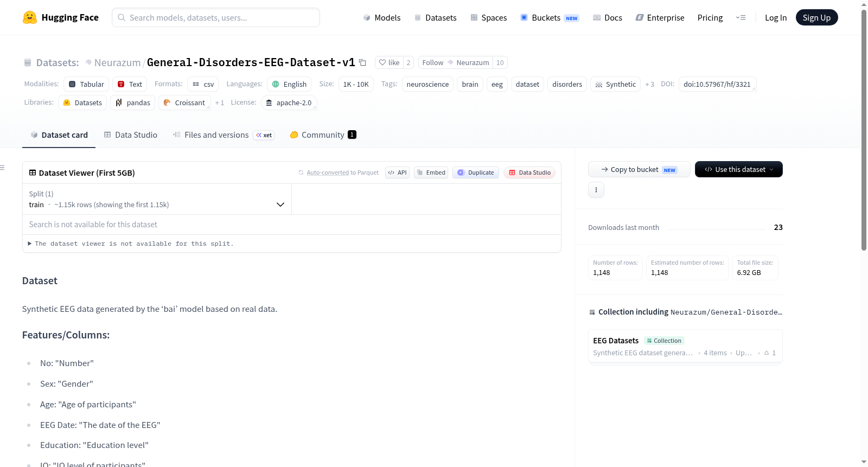Click the Embed button in viewer
This screenshot has height=467, width=868.
[431, 172]
